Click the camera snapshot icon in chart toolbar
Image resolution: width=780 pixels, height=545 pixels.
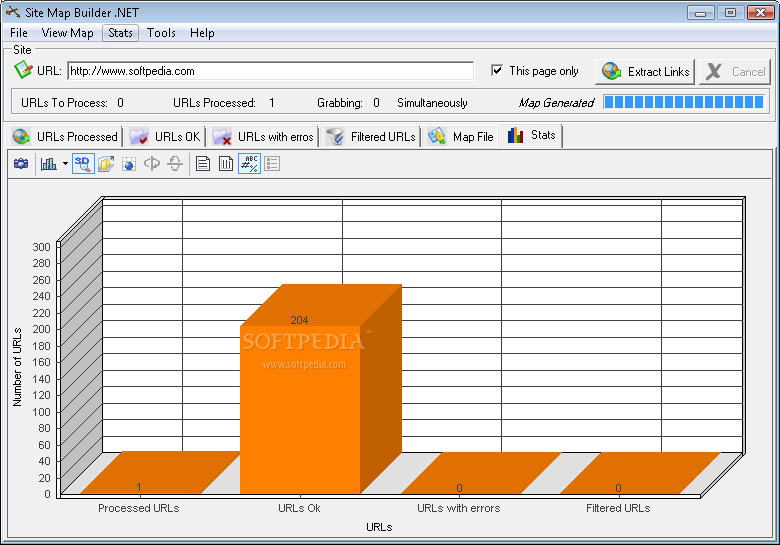pos(21,164)
